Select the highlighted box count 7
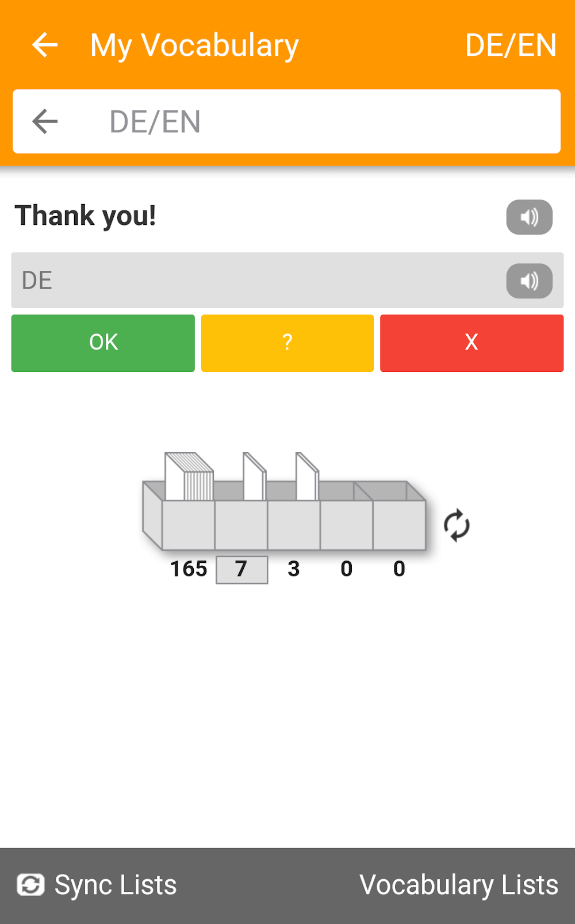The height and width of the screenshot is (924, 575). tap(241, 569)
